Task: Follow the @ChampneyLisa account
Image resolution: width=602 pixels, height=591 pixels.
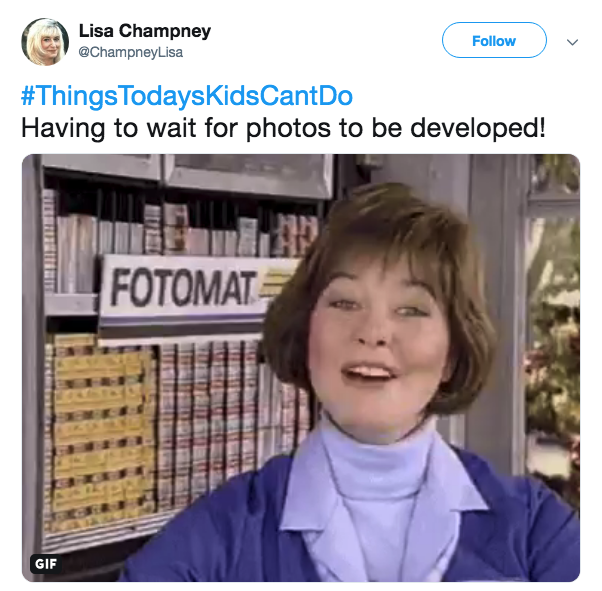Action: [x=494, y=40]
